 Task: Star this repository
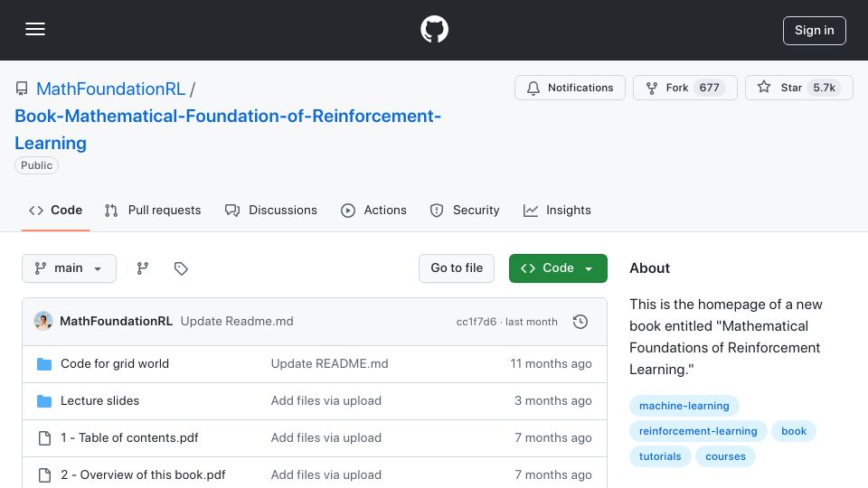pyautogui.click(x=798, y=88)
